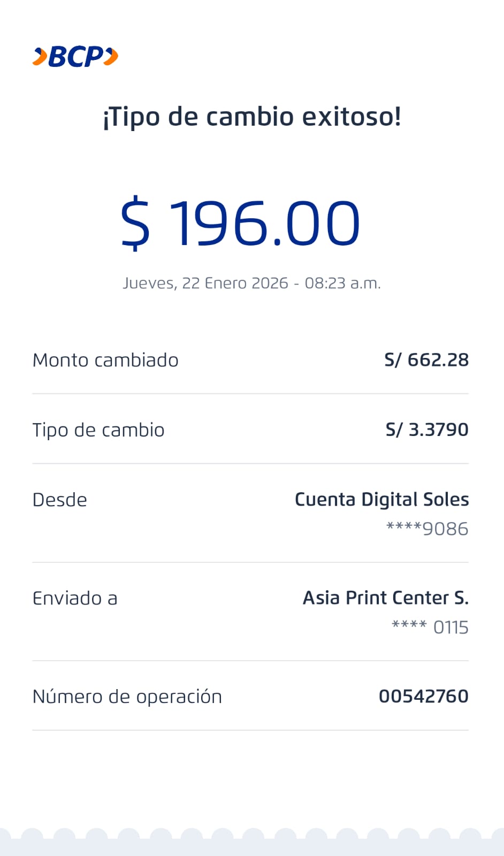Click the right orange chevron of the BCP logo
504x856 pixels.
point(111,57)
